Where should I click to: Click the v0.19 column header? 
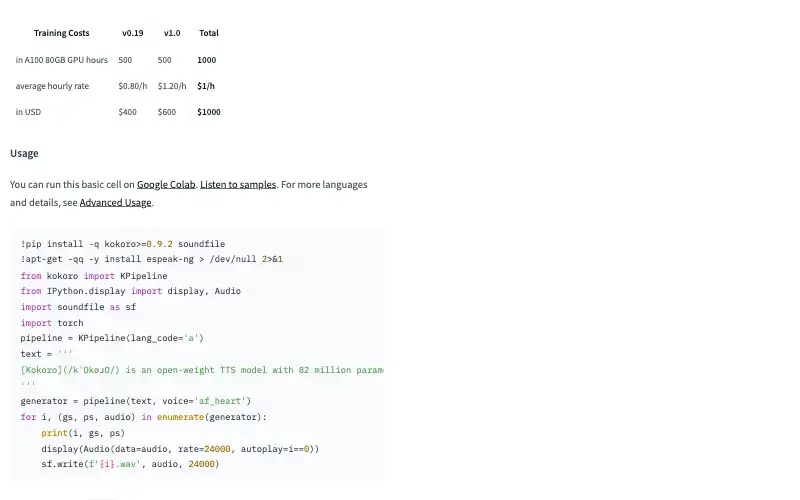tap(133, 33)
